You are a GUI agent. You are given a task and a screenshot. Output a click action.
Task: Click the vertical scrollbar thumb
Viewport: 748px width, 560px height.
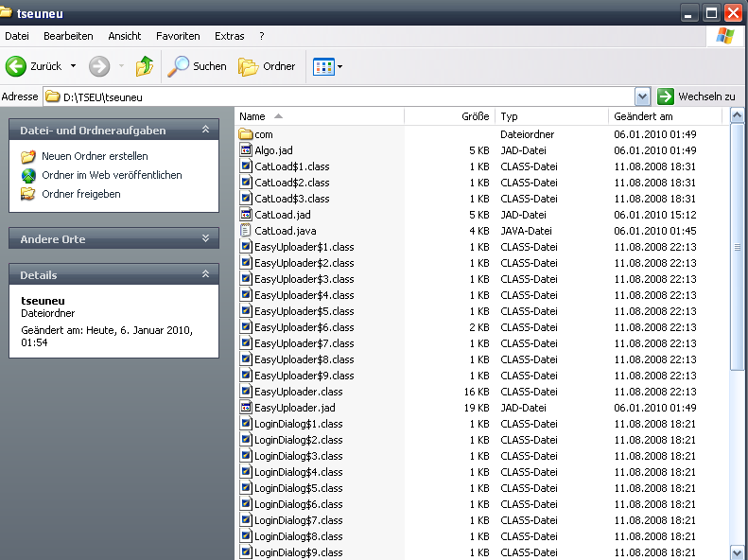[x=737, y=246]
